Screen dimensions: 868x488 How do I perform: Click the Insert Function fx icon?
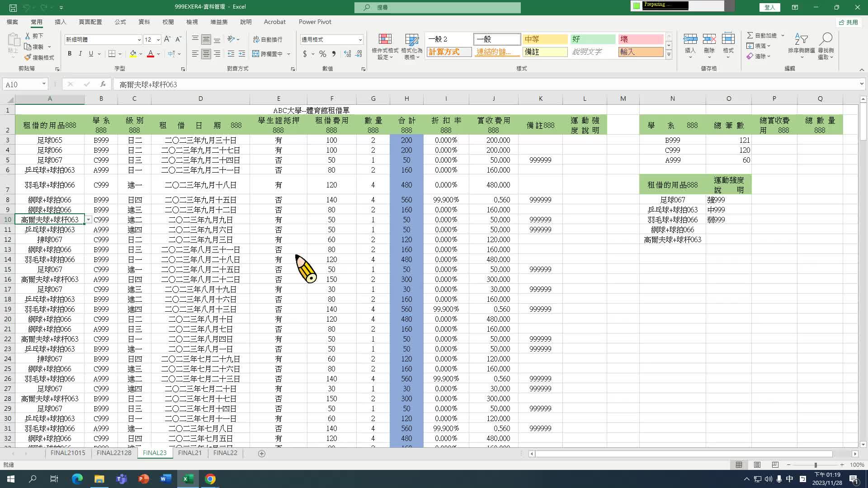[x=103, y=84]
